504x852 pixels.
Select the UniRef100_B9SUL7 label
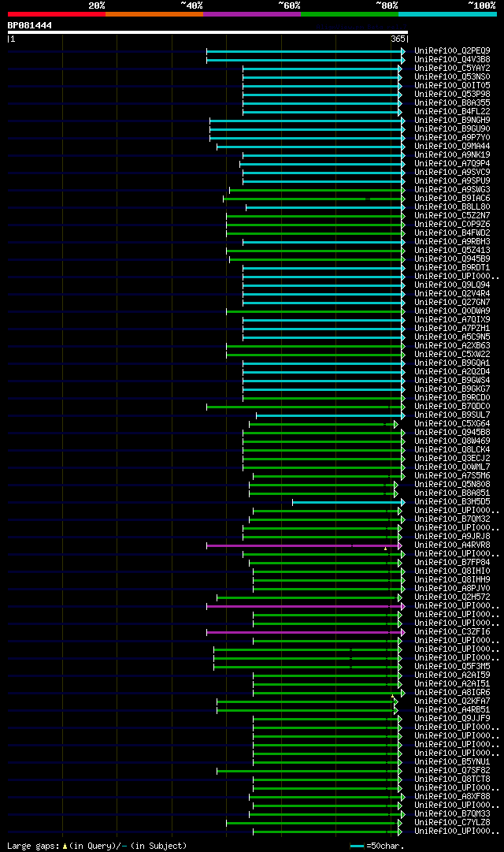[452, 415]
